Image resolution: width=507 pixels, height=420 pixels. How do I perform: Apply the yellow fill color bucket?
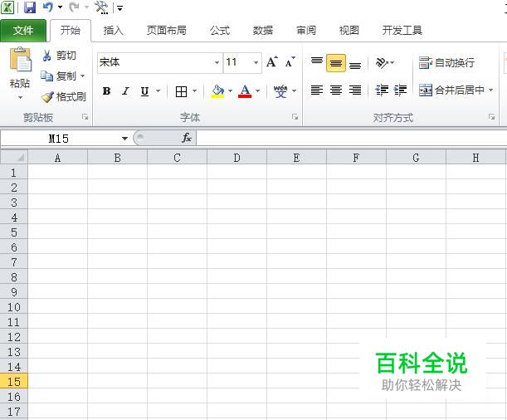click(217, 91)
